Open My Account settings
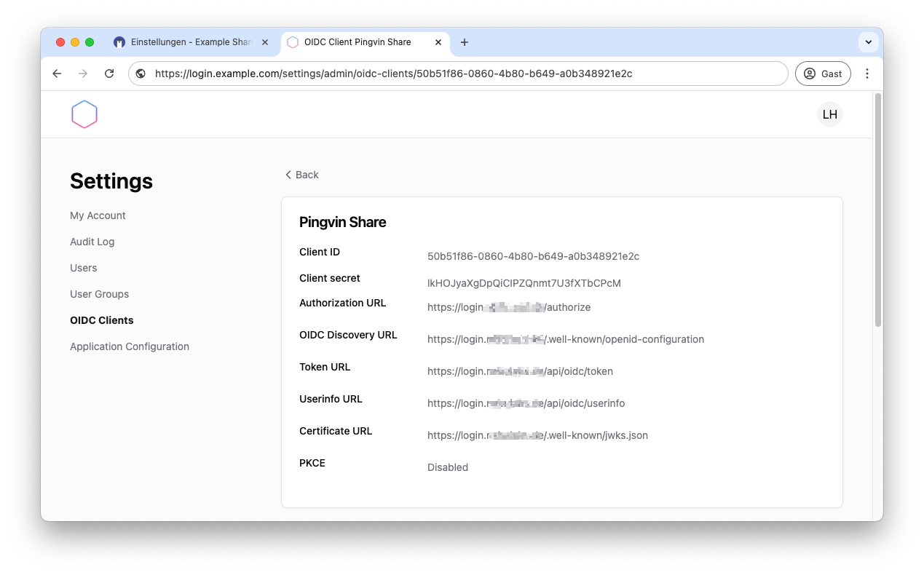 tap(98, 215)
